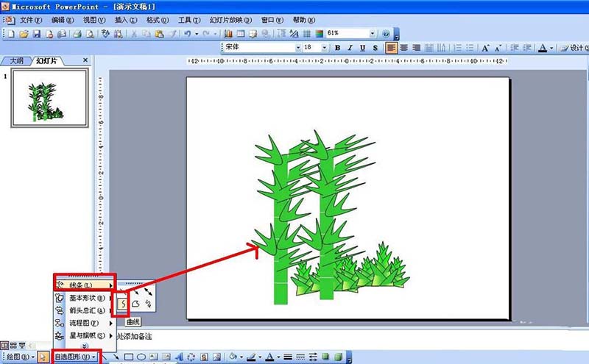The image size is (589, 364).
Task: Select Objects arrow pointer in drawing toolbar
Action: coord(43,357)
